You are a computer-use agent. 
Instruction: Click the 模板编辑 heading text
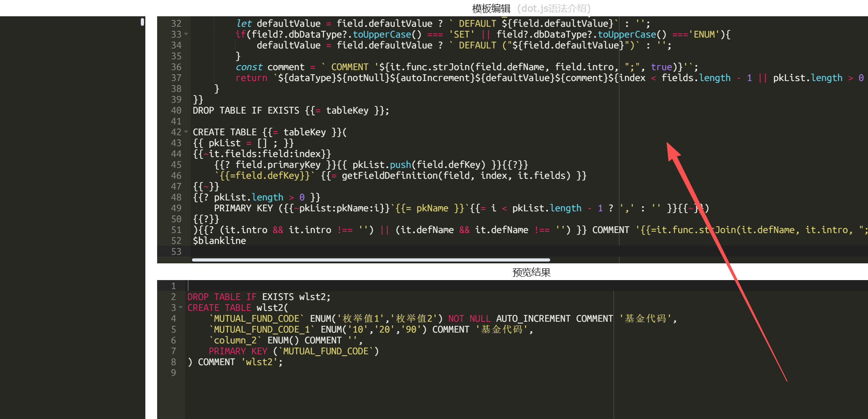[491, 8]
